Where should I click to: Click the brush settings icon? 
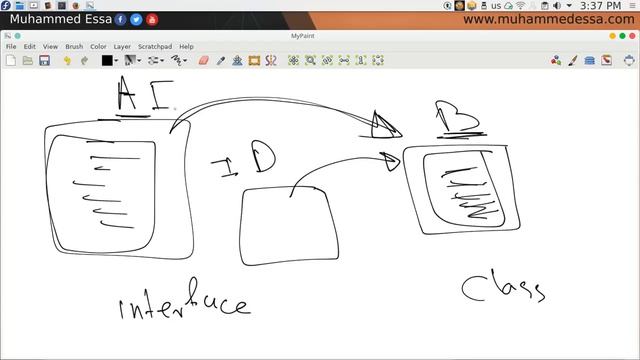[x=153, y=60]
